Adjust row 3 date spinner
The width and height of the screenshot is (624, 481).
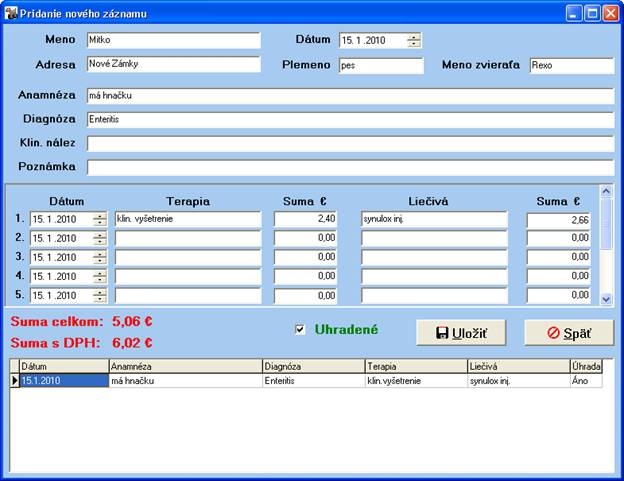(99, 257)
